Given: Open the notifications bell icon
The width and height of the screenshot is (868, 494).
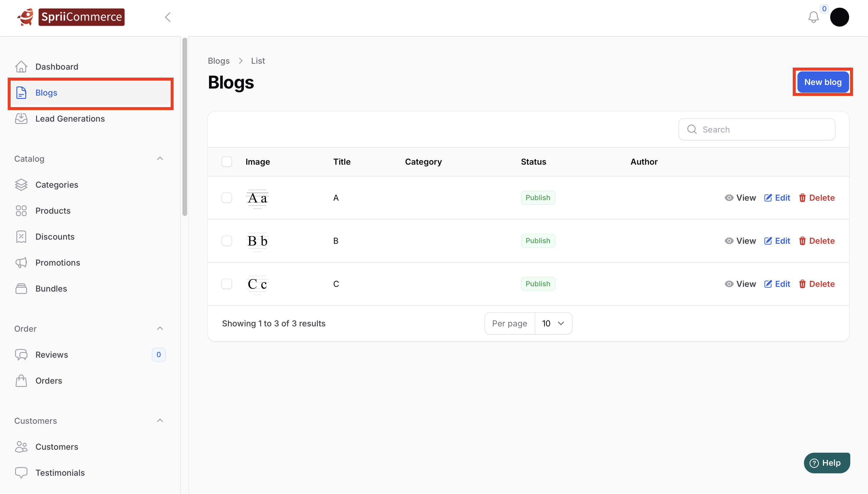Looking at the screenshot, I should pyautogui.click(x=813, y=17).
